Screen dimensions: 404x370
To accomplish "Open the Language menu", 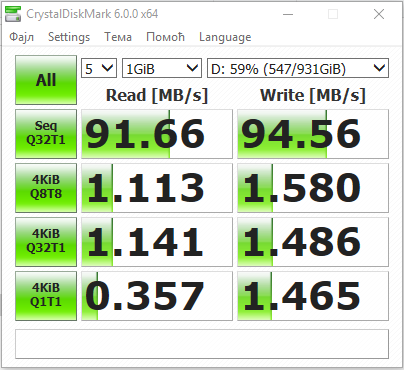I will (225, 37).
